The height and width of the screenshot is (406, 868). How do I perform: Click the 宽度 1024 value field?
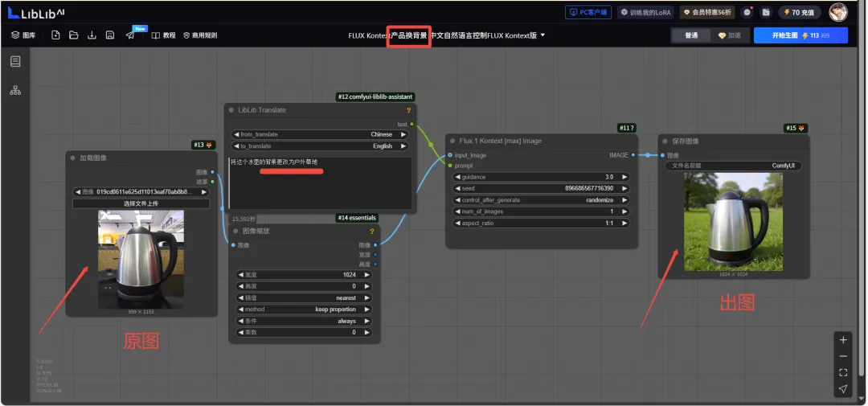[304, 275]
